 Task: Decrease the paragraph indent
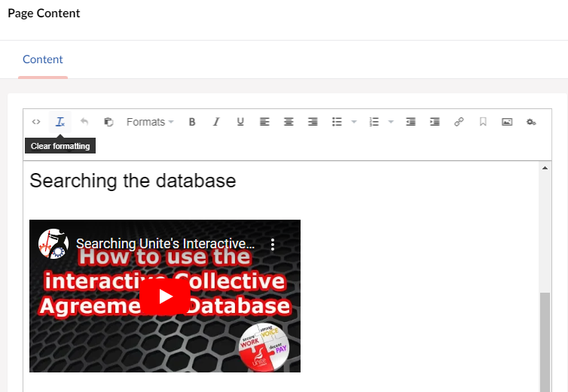[411, 122]
